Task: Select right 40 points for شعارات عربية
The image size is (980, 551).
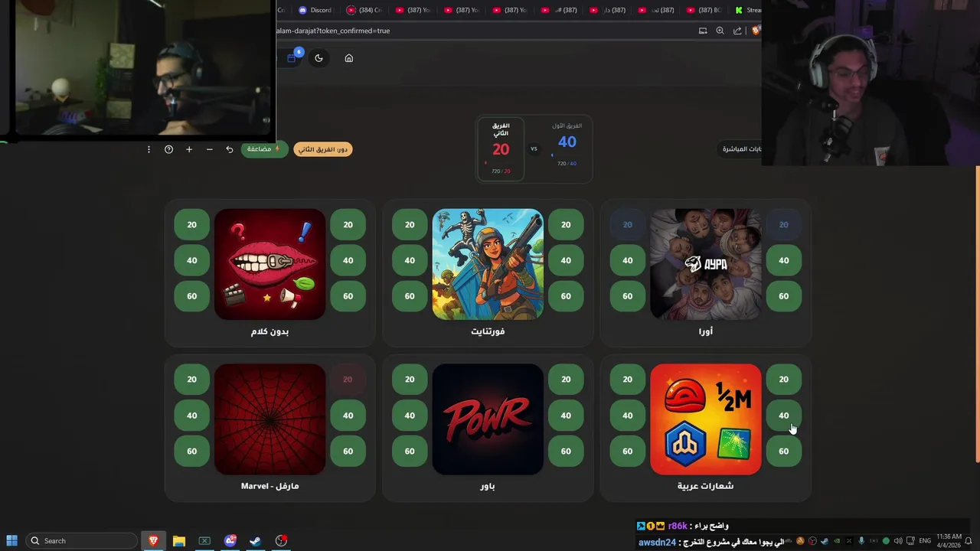Action: click(783, 416)
